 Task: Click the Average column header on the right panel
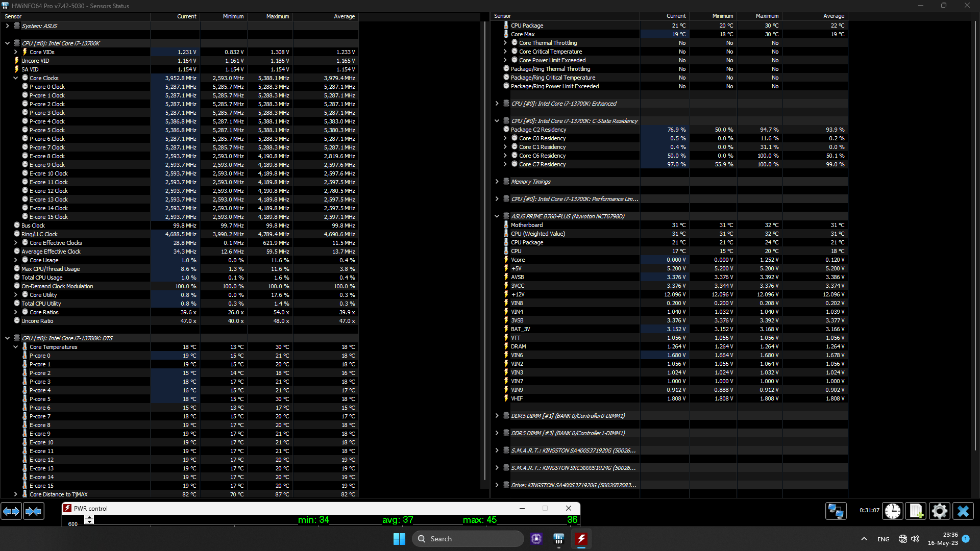(x=834, y=16)
